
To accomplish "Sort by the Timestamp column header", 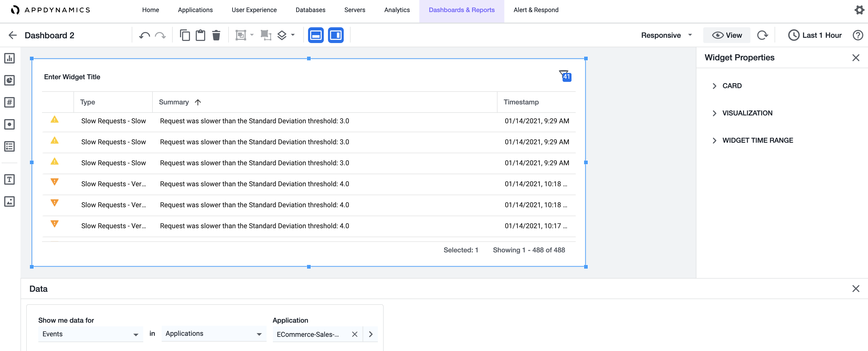I will coord(521,102).
